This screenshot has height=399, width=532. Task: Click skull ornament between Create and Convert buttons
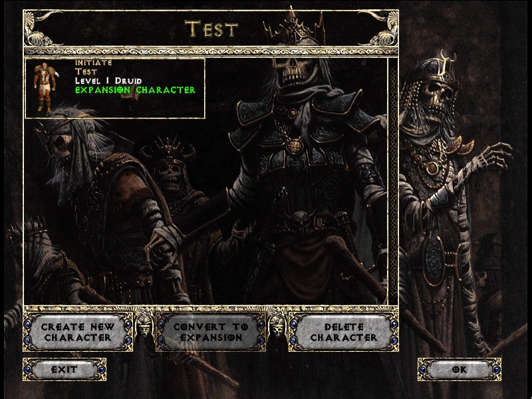pos(144,327)
